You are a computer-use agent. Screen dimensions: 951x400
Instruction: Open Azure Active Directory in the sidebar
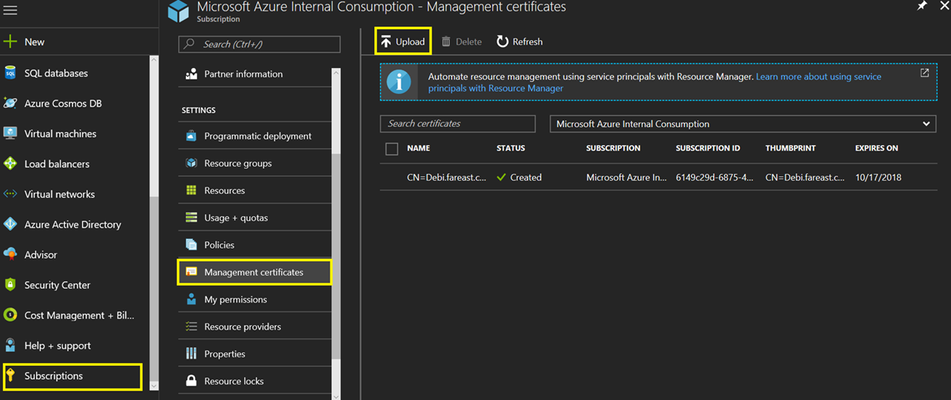(x=74, y=224)
